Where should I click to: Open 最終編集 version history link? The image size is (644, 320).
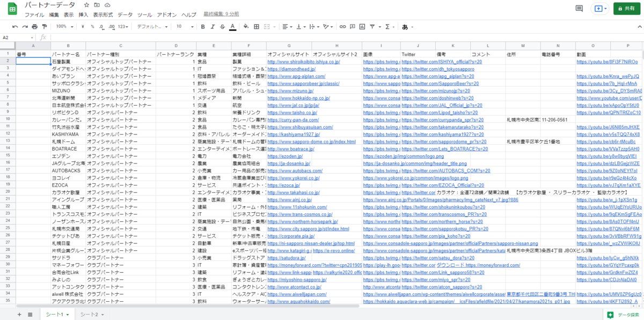coord(222,14)
